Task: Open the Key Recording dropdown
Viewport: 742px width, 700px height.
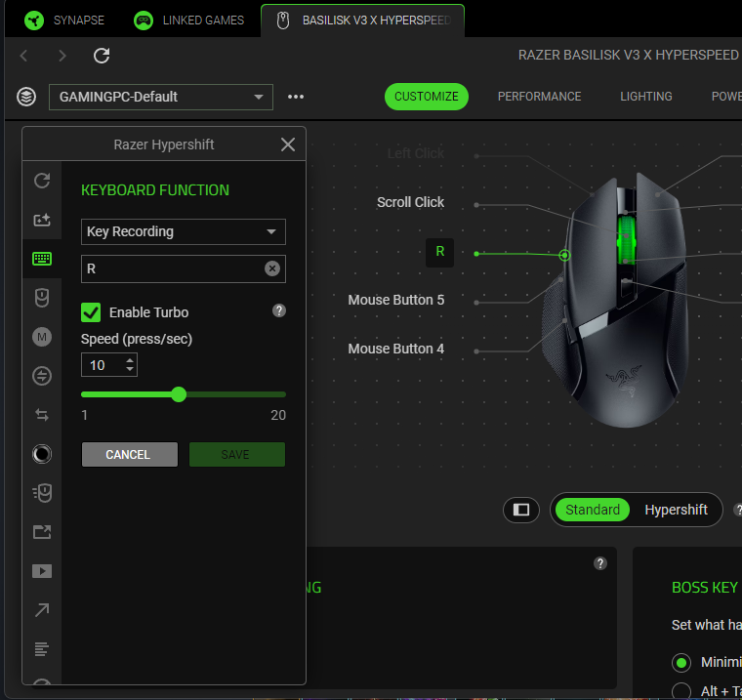Action: 184,231
